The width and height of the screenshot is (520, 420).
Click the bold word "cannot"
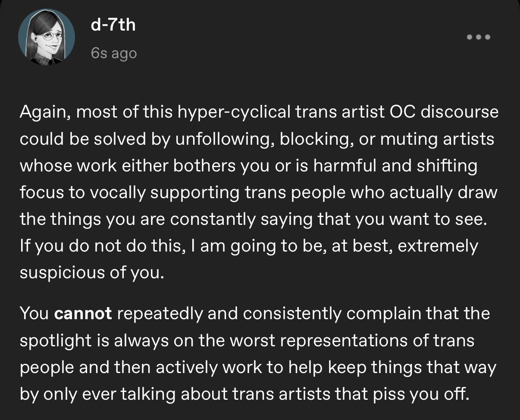click(83, 314)
